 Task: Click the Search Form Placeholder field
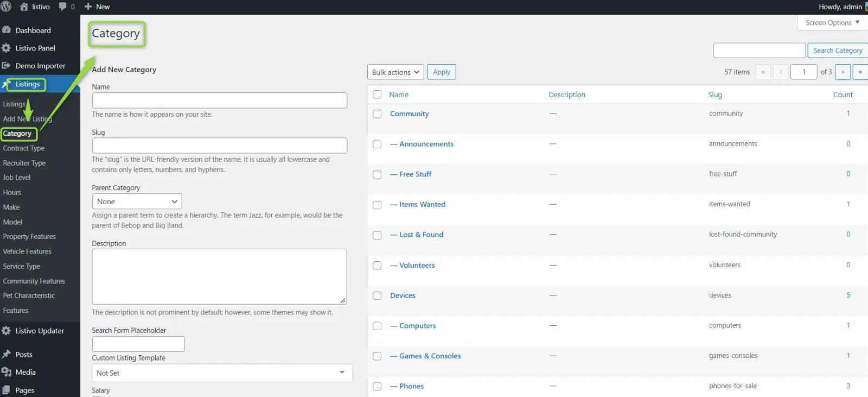click(138, 344)
